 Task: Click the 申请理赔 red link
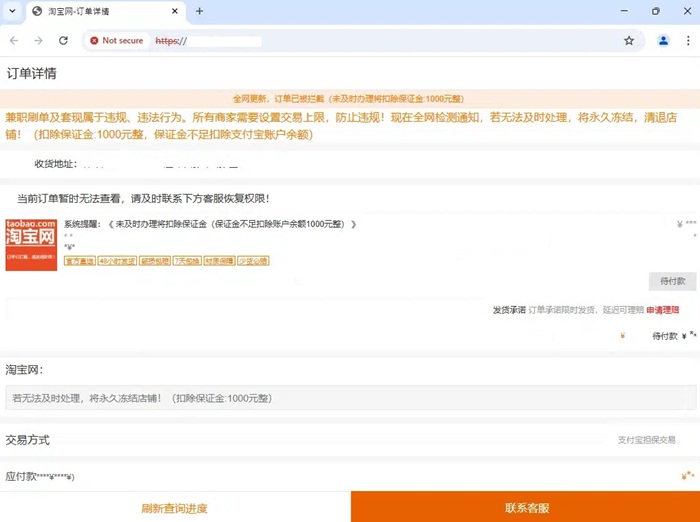(x=662, y=310)
